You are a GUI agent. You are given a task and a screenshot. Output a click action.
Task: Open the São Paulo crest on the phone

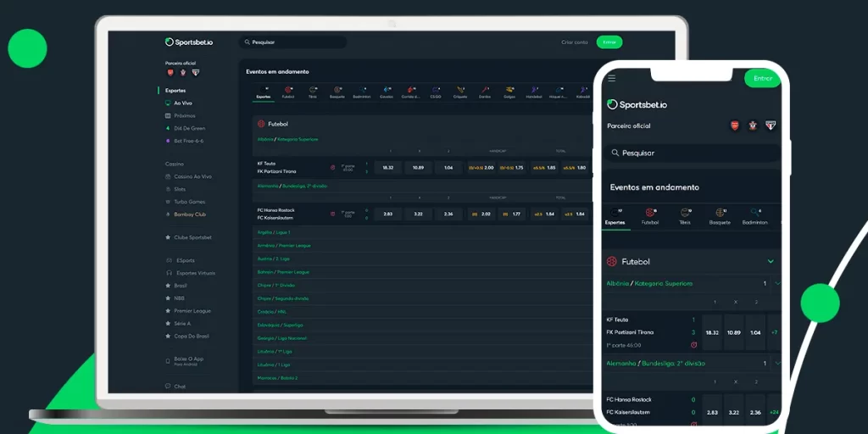(770, 125)
